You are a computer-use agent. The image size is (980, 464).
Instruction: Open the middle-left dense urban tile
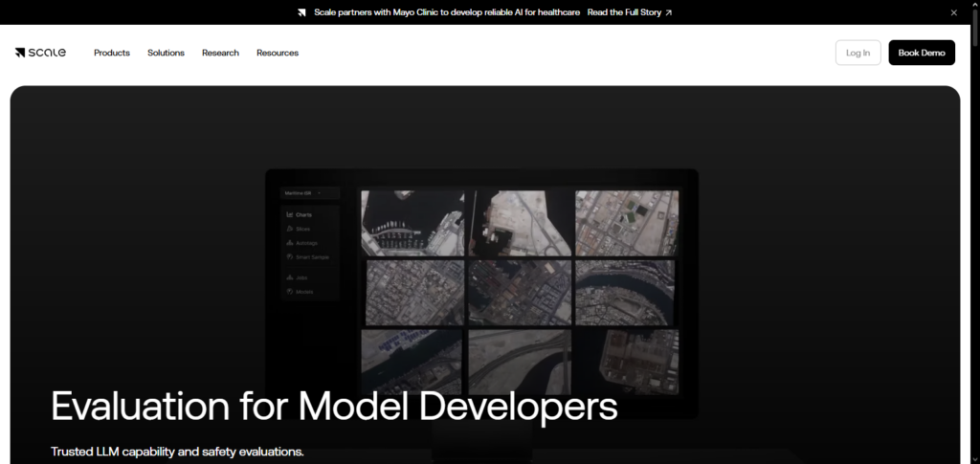414,293
